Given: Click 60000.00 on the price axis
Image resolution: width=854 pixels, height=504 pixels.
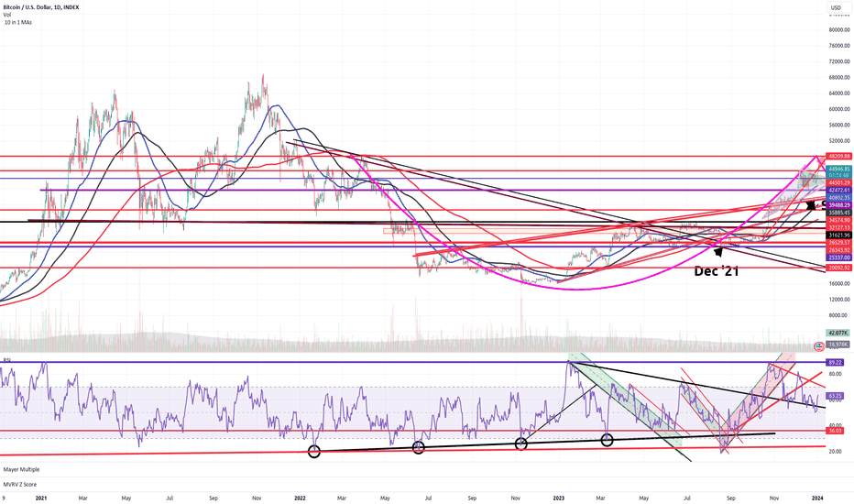Looking at the screenshot, I should pyautogui.click(x=838, y=109).
